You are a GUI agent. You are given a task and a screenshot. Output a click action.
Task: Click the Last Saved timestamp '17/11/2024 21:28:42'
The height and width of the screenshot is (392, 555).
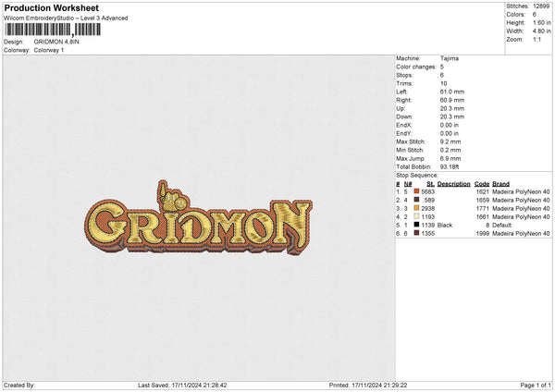tap(199, 386)
